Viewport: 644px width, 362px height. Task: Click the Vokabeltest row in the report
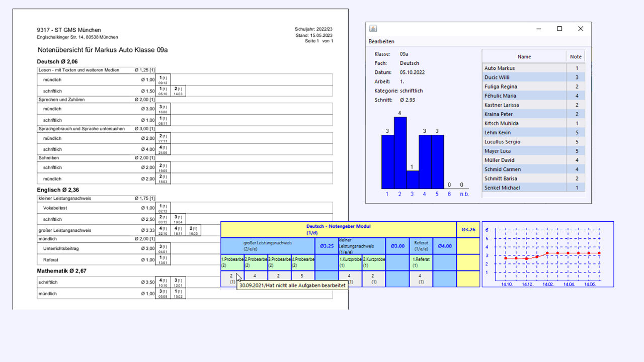pos(185,208)
